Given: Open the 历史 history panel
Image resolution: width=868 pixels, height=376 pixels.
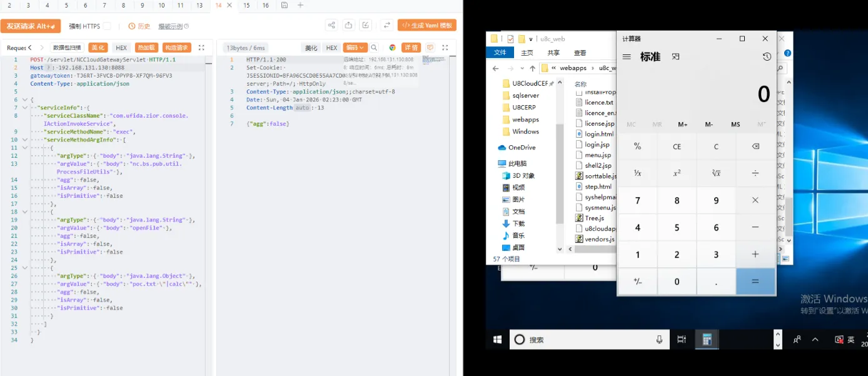Looking at the screenshot, I should 139,26.
